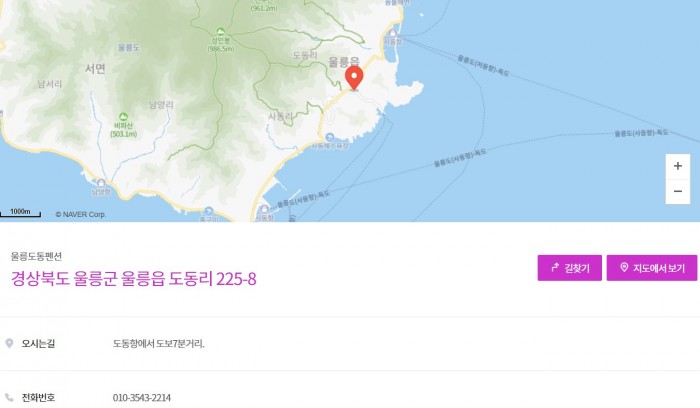Click the 사동해수욕장 beach icon
This screenshot has height=408, width=700.
tap(329, 137)
